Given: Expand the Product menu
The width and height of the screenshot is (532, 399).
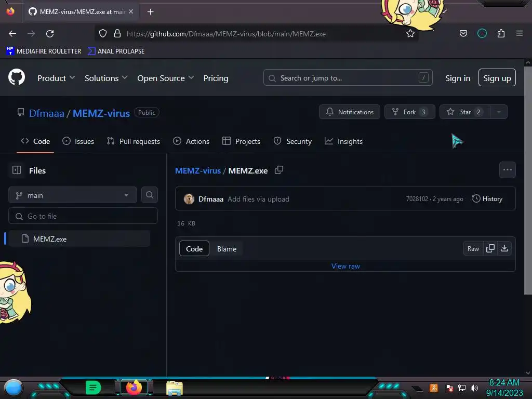Looking at the screenshot, I should pos(56,78).
